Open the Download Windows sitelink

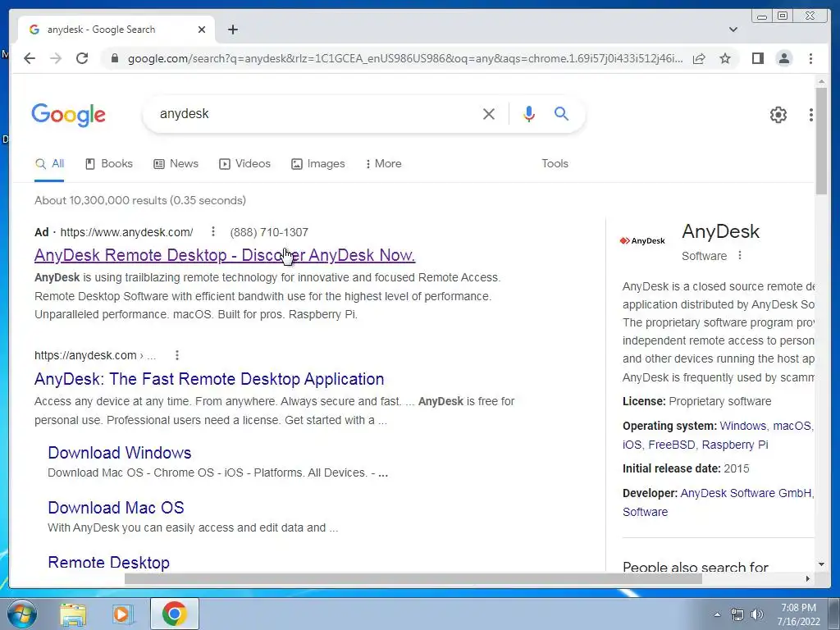pos(120,453)
